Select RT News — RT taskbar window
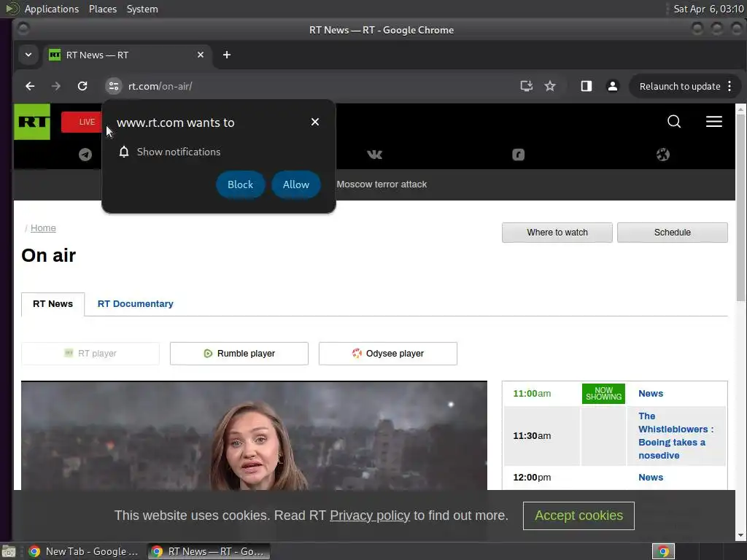 pyautogui.click(x=209, y=551)
